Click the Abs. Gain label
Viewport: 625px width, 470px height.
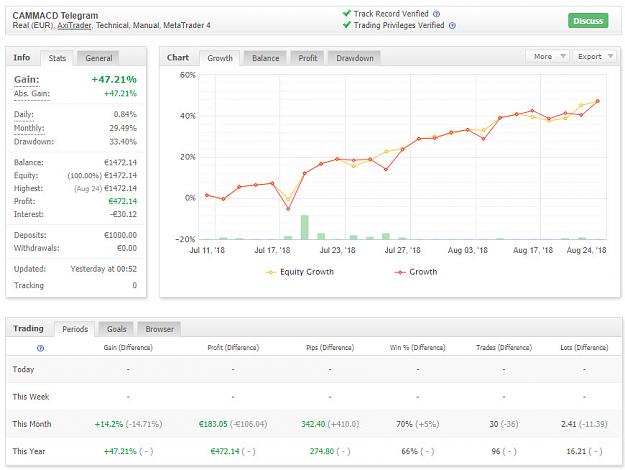32,94
